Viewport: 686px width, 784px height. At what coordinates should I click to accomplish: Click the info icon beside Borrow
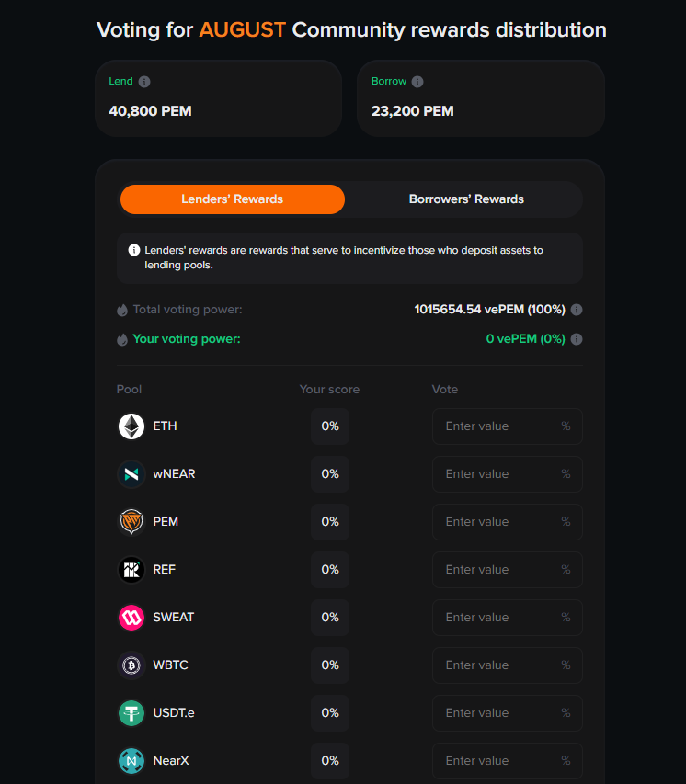pos(417,82)
